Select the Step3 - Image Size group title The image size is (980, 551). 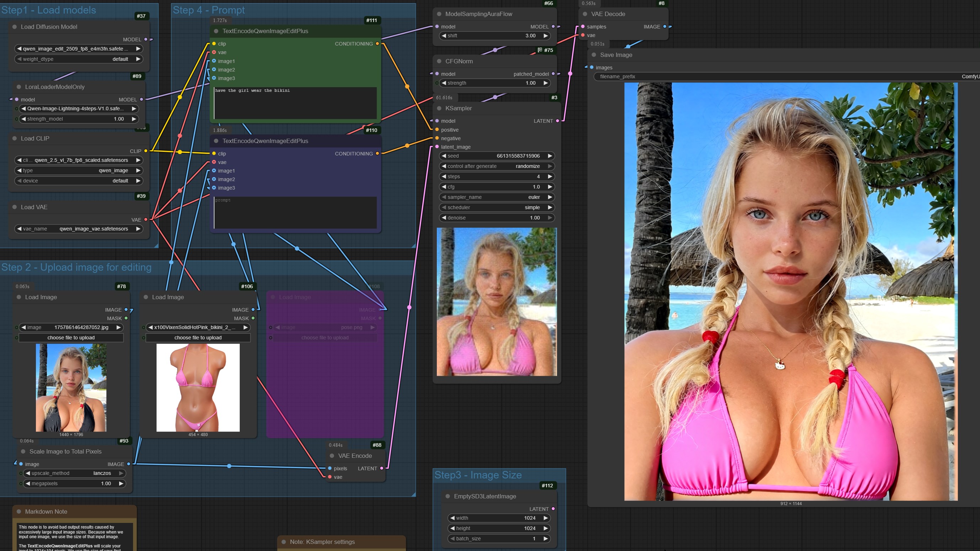[478, 475]
